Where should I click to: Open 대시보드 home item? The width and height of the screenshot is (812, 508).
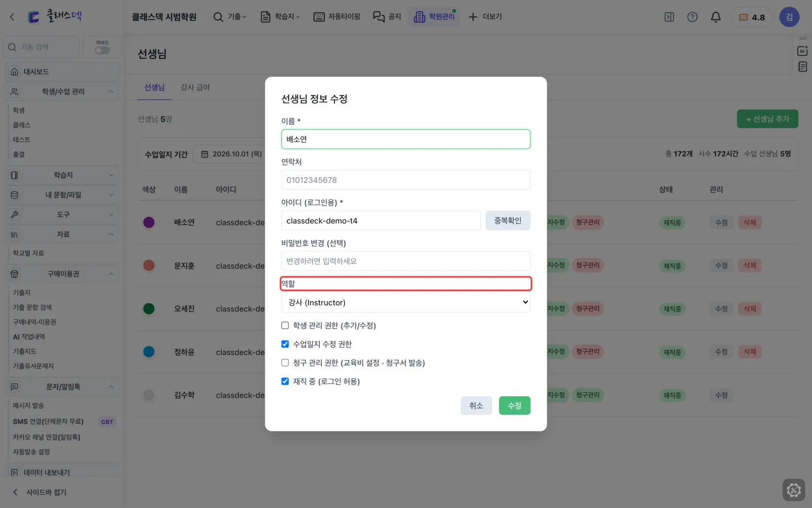[x=62, y=72]
